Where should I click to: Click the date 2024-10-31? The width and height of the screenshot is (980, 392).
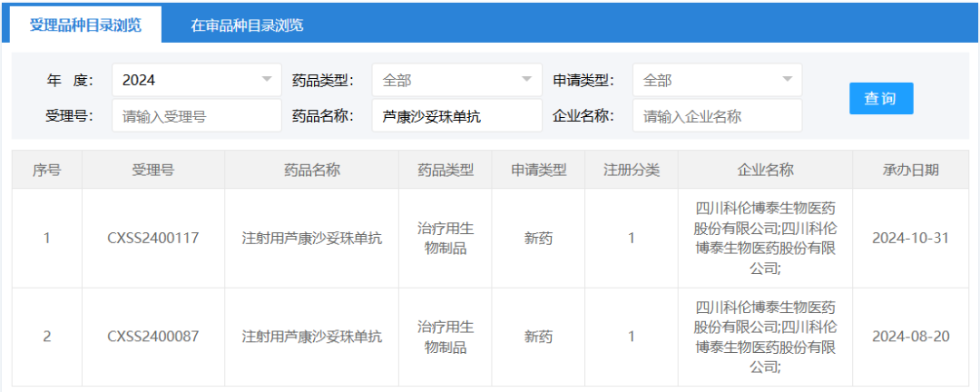tap(911, 239)
